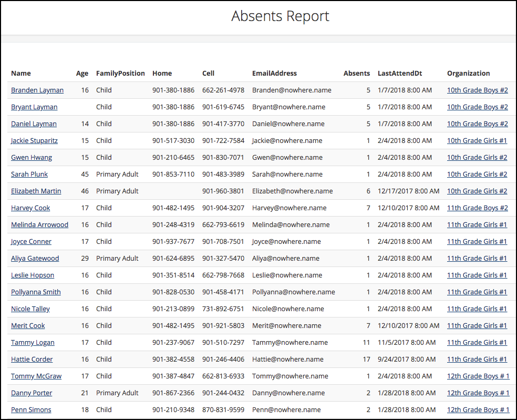Open Melinda Arrowood's profile
This screenshot has height=420, width=517.
[x=39, y=224]
